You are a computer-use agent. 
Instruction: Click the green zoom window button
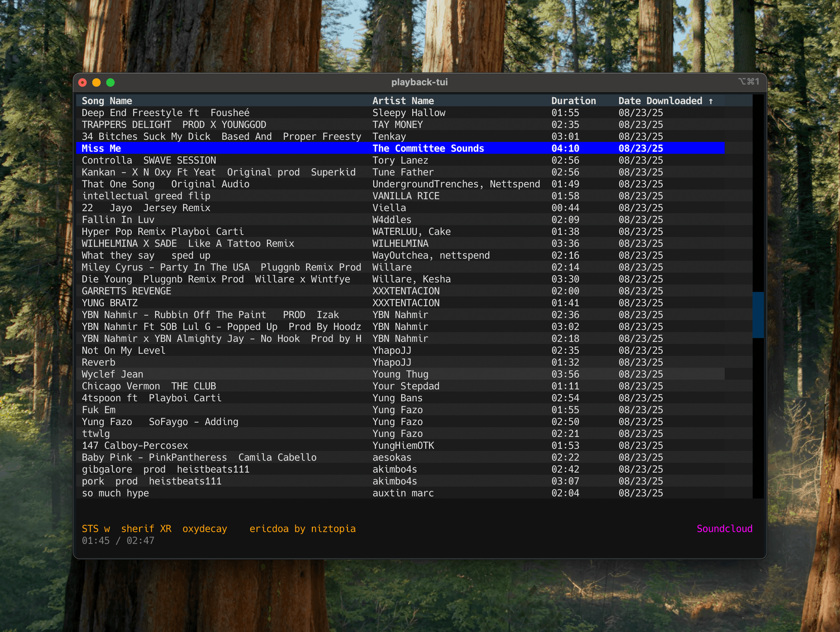110,82
